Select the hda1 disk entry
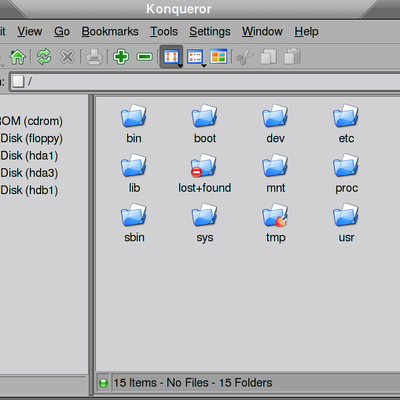Viewport: 400px width, 400px height. [x=29, y=156]
